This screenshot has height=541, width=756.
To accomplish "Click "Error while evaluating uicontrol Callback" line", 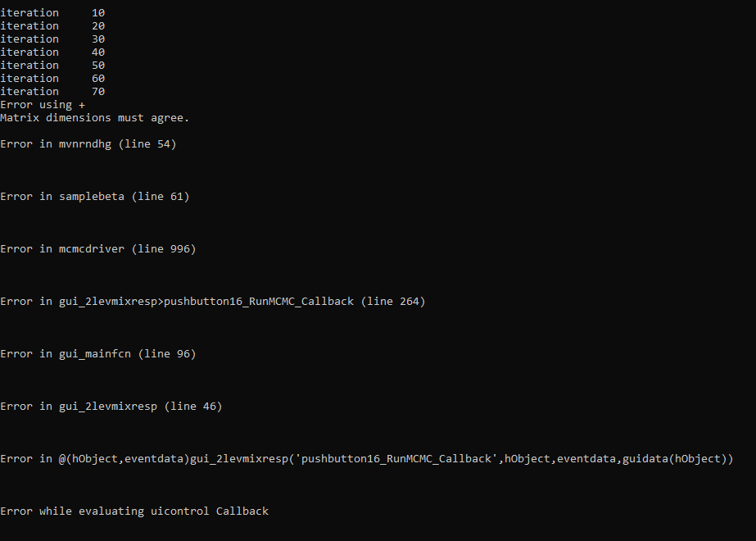I will point(134,511).
